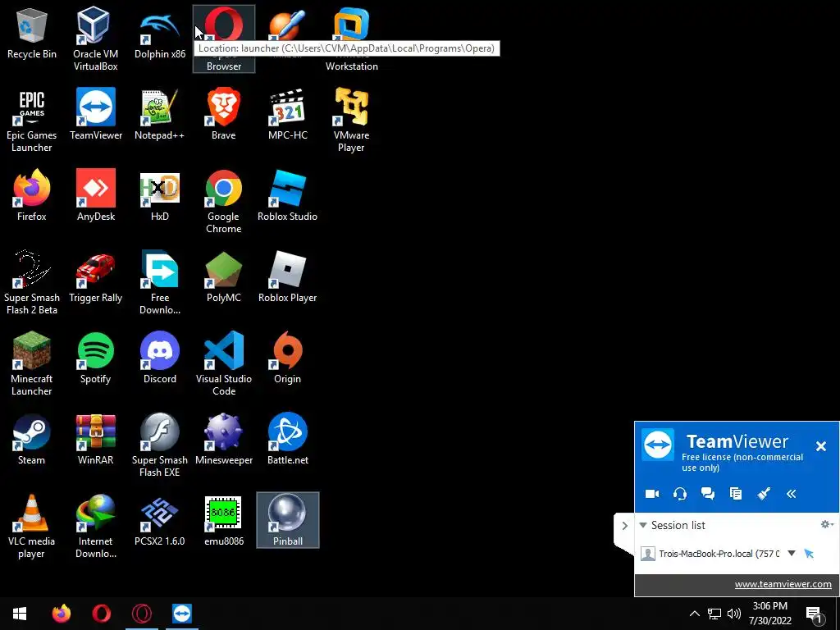Click the Firefox shortcut on the desktop
Viewport: 840px width, 630px height.
click(x=32, y=195)
